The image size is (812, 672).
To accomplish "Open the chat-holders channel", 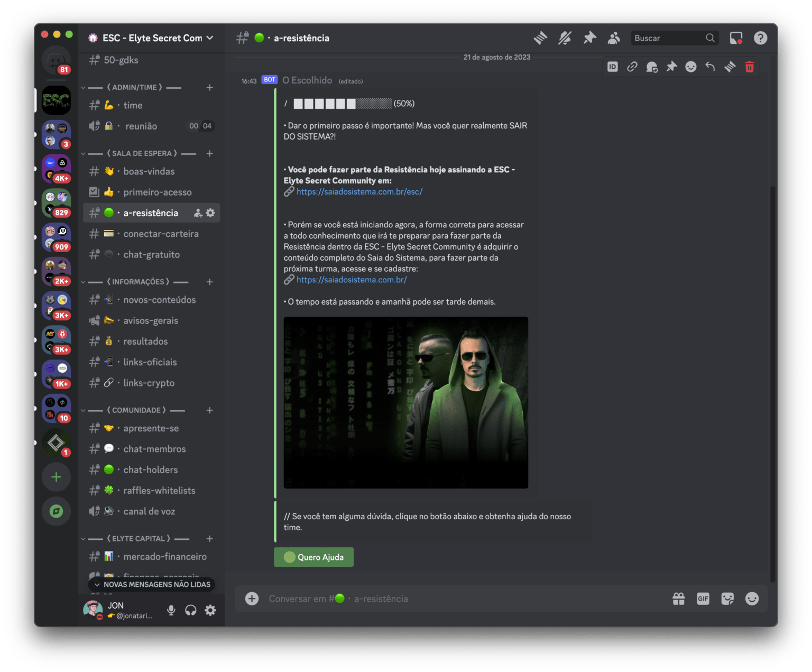I will pos(152,470).
